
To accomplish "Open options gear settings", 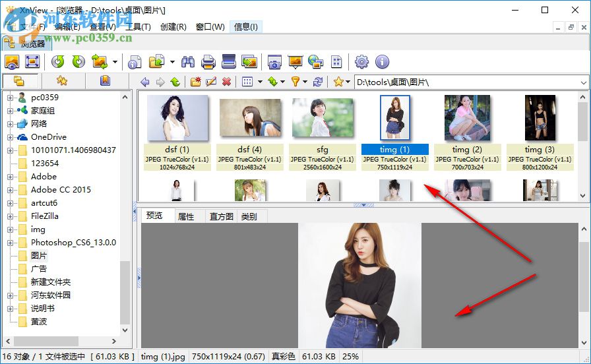I will point(361,62).
